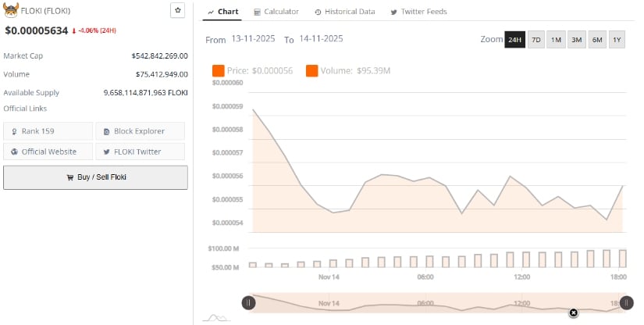
Task: Set zoom to 7D
Action: (536, 39)
